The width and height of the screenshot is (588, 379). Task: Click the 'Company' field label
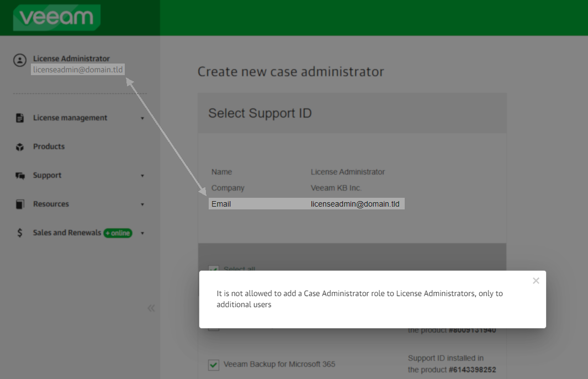pos(227,188)
